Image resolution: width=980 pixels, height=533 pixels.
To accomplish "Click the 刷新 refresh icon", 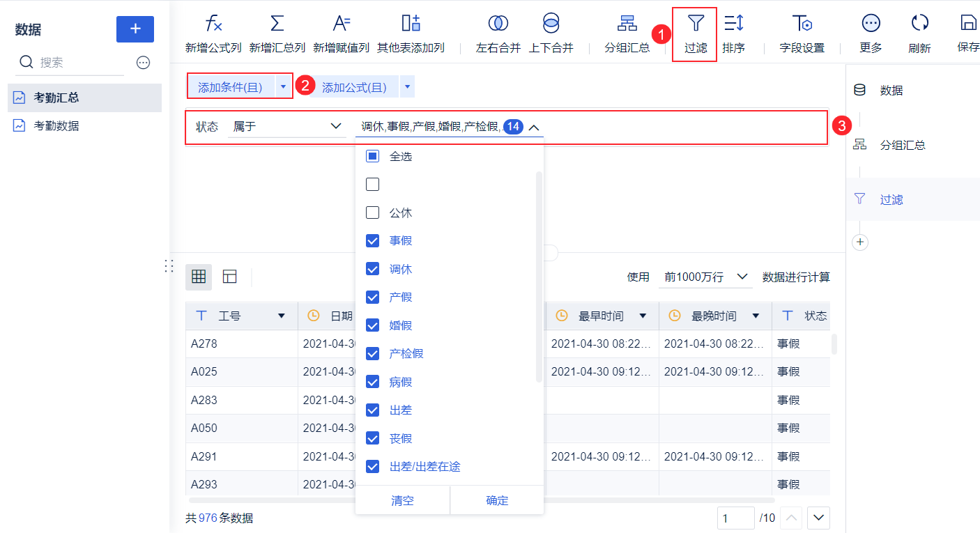I will tap(919, 23).
